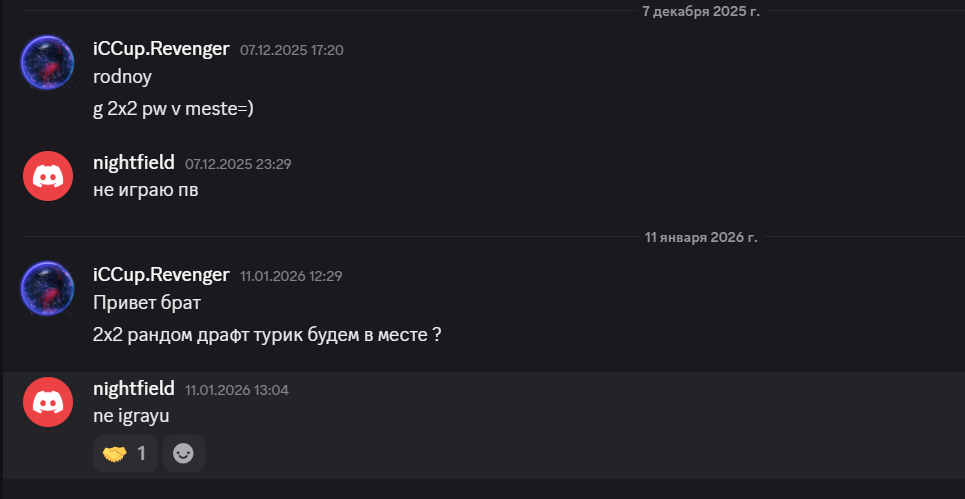Click the timestamp 07.12.2025 17:20
Screen dimensions: 965x499
292,50
